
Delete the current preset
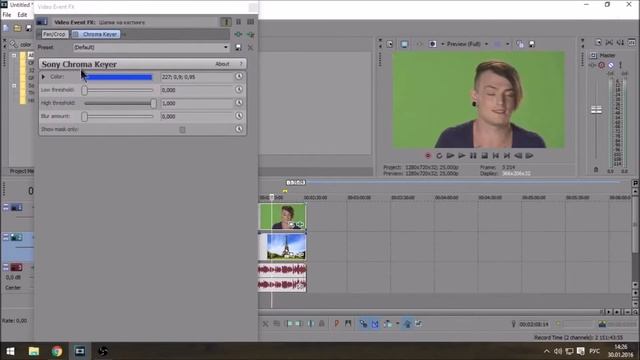coord(251,47)
